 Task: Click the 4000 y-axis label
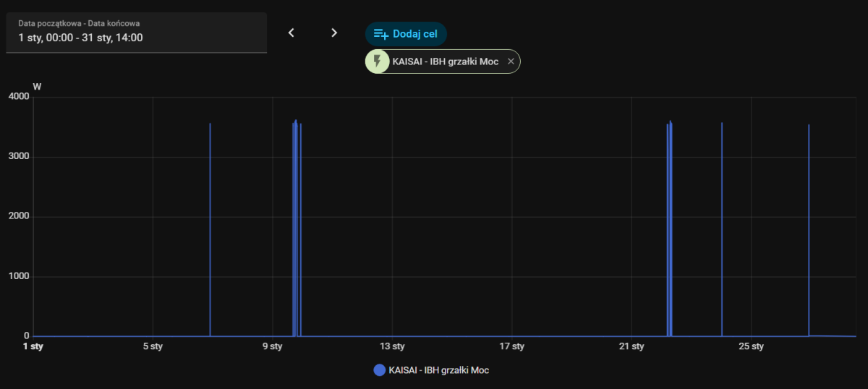point(18,97)
